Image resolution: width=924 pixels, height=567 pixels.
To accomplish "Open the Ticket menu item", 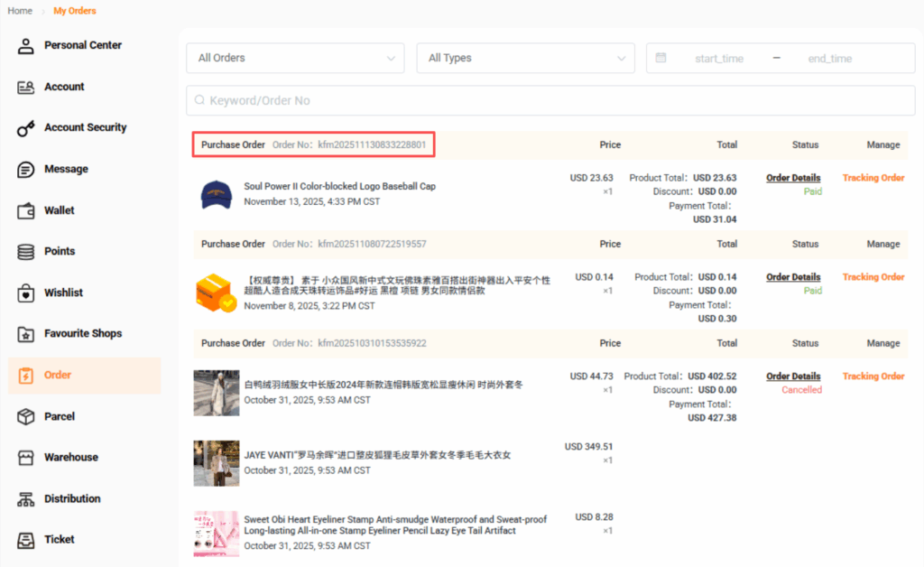I will click(60, 540).
